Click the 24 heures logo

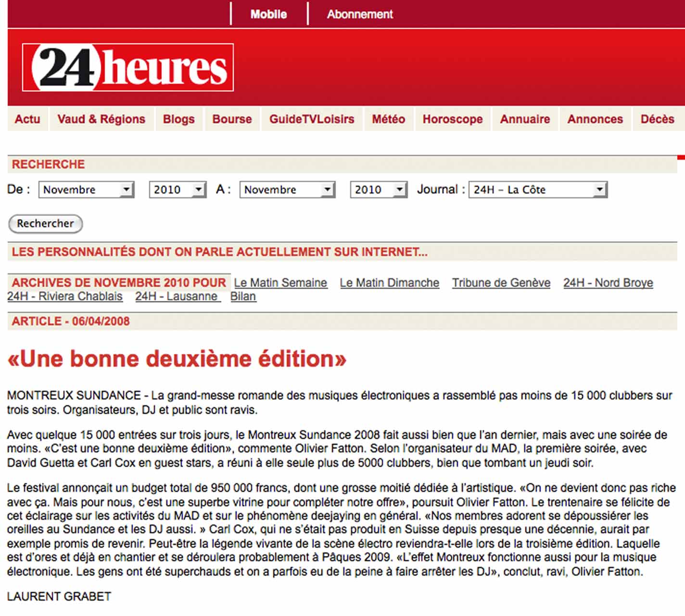[128, 67]
